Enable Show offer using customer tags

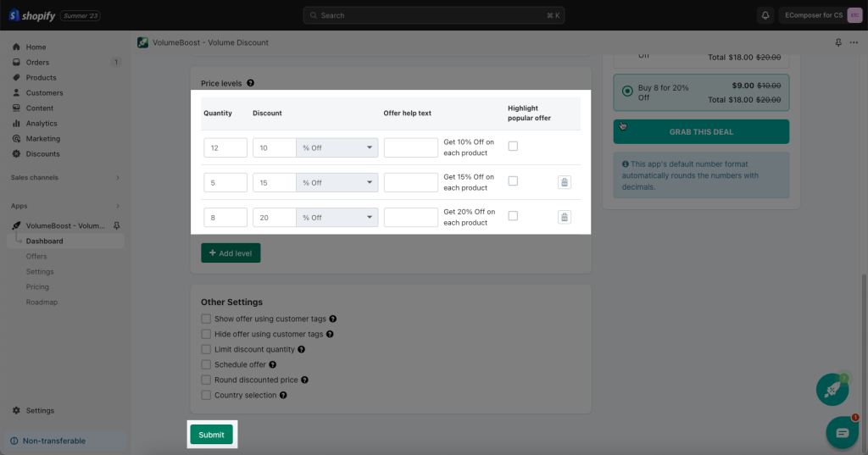tap(206, 319)
